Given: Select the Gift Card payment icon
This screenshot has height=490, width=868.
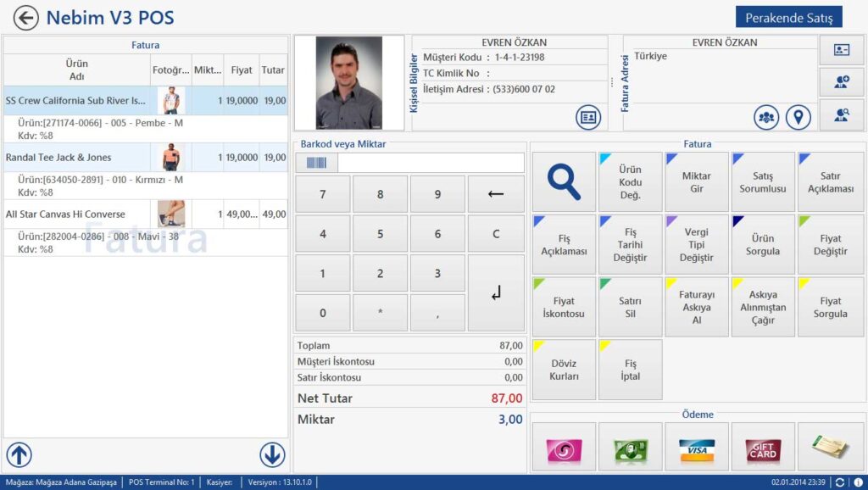Looking at the screenshot, I should coord(763,448).
